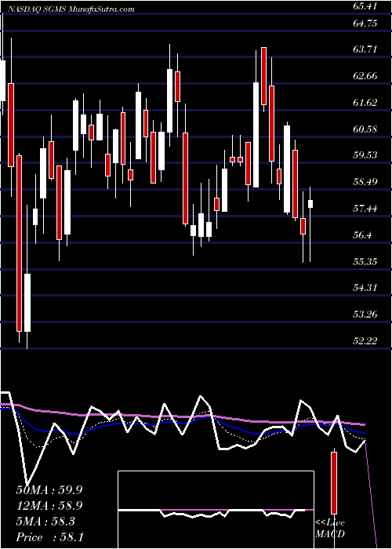
Task: Select the 64.75 price axis label
Action: pos(365,24)
